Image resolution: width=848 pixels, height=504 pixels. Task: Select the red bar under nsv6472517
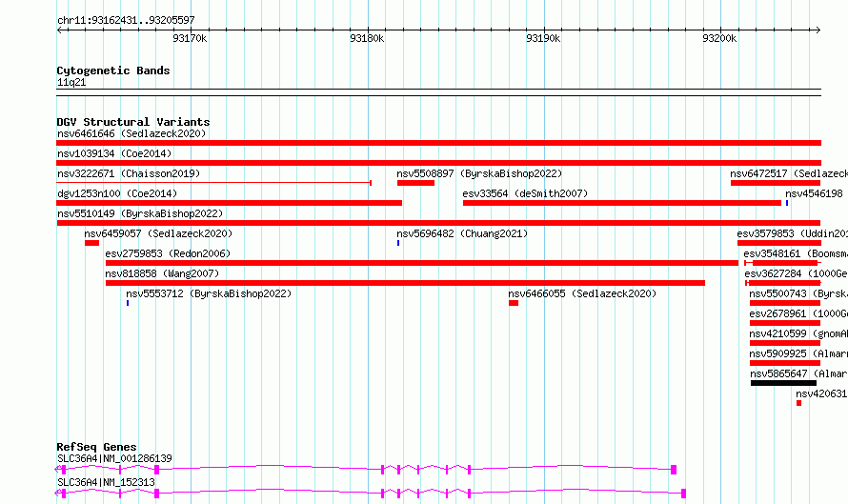pyautogui.click(x=776, y=183)
